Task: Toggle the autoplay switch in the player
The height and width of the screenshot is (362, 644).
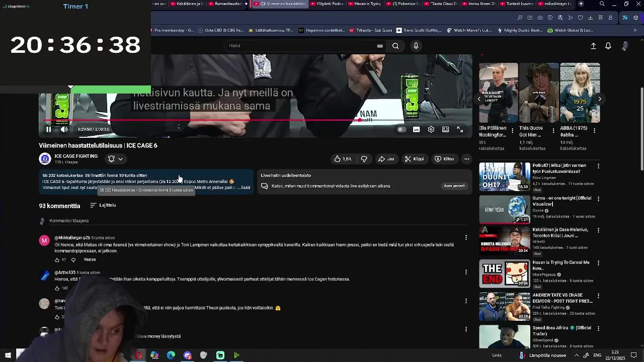Action: point(401,129)
